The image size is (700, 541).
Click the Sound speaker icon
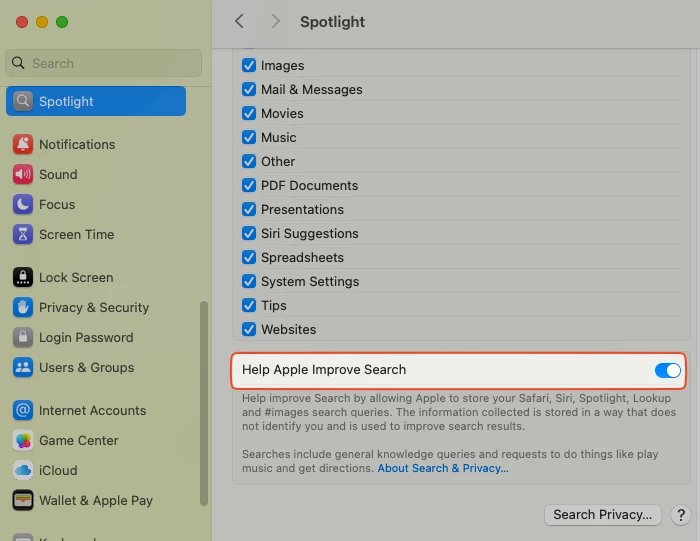click(x=23, y=175)
